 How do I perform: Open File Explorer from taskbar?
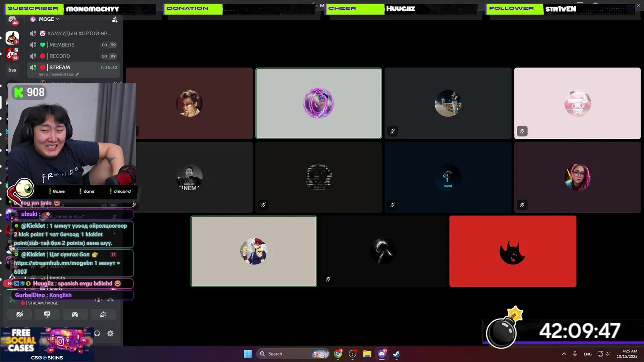367,354
